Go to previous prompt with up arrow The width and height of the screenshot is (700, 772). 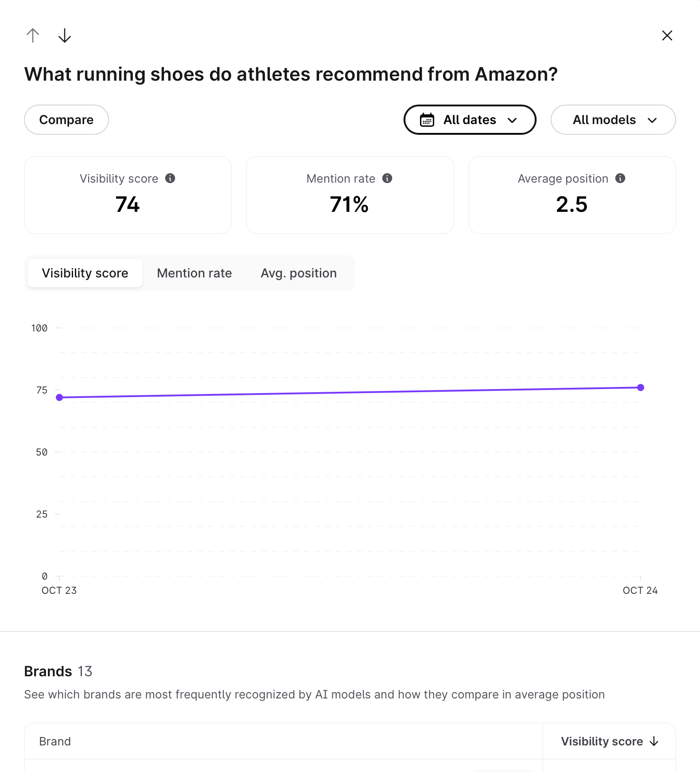pyautogui.click(x=33, y=35)
